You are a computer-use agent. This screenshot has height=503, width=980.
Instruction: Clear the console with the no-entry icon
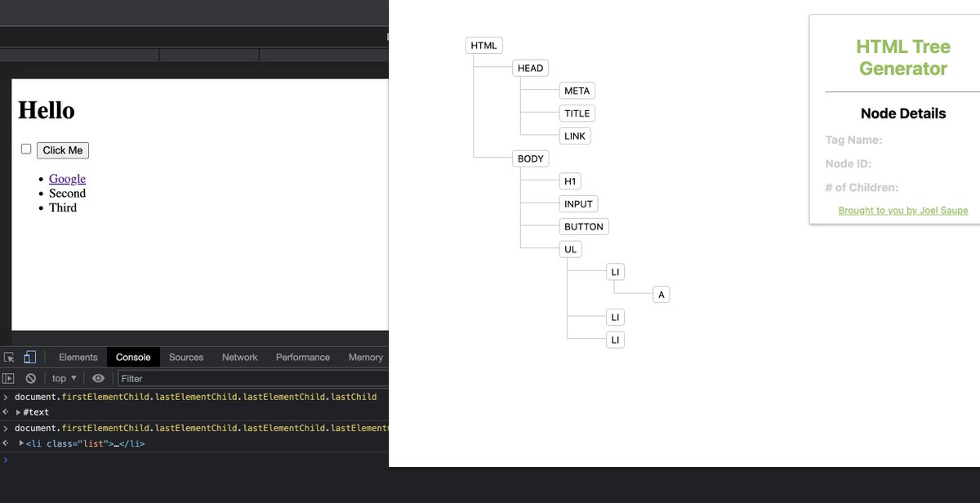pyautogui.click(x=30, y=378)
